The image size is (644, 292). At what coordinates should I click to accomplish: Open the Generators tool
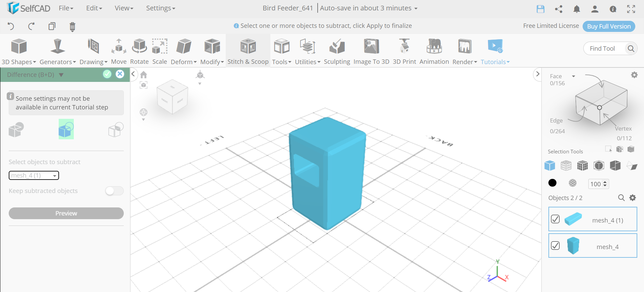click(x=58, y=51)
